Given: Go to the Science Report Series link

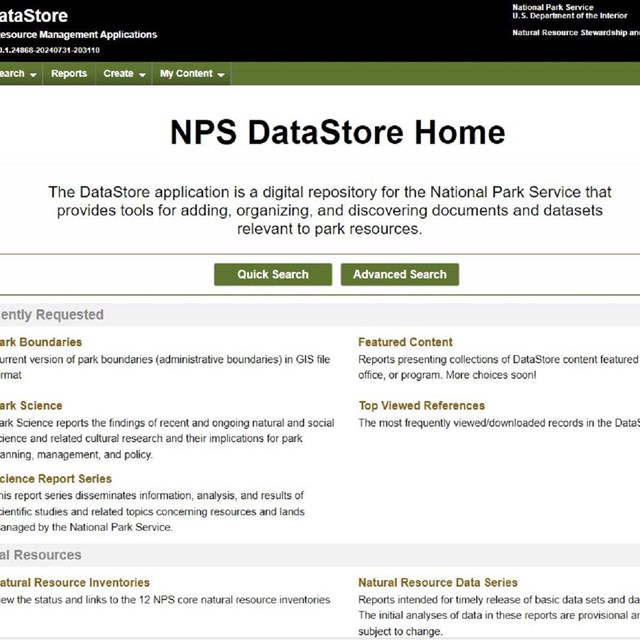Looking at the screenshot, I should click(x=56, y=479).
